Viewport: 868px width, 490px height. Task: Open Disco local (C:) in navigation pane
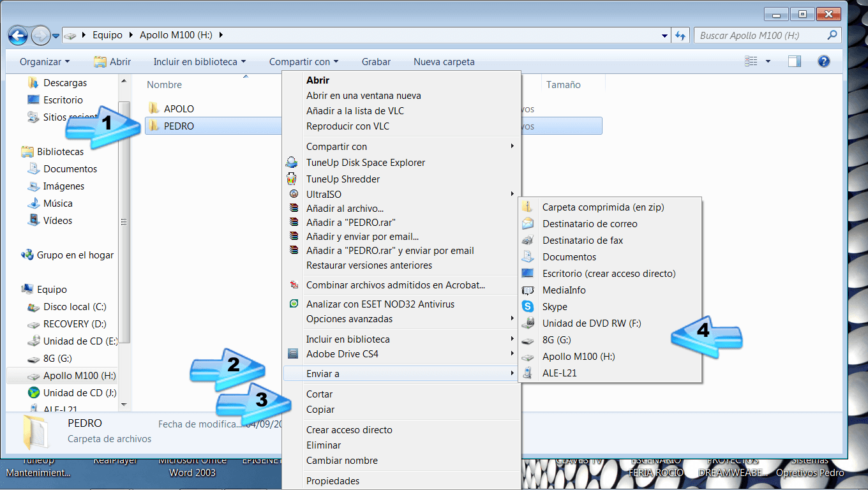tap(75, 307)
